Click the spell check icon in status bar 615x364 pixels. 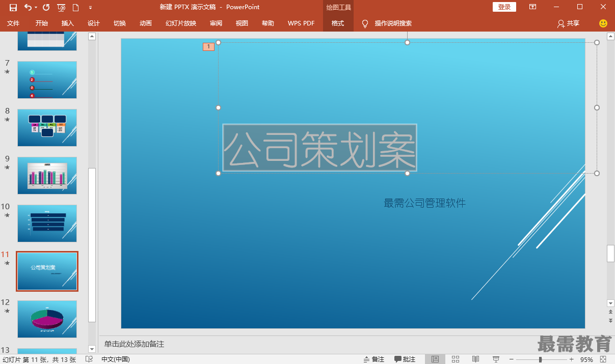pyautogui.click(x=89, y=359)
